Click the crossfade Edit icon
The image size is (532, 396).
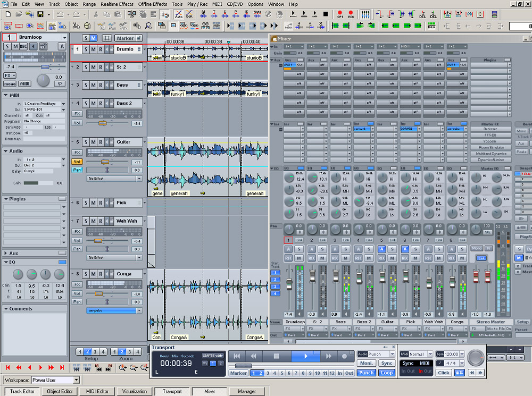(189, 14)
